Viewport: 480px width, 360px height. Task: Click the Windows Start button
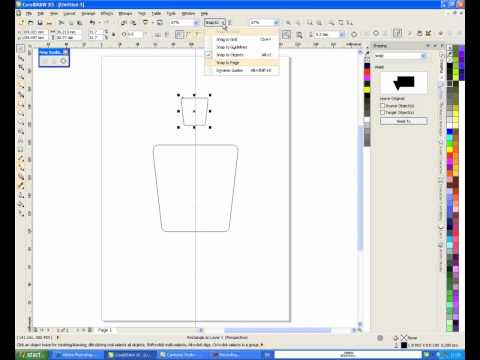(x=31, y=355)
